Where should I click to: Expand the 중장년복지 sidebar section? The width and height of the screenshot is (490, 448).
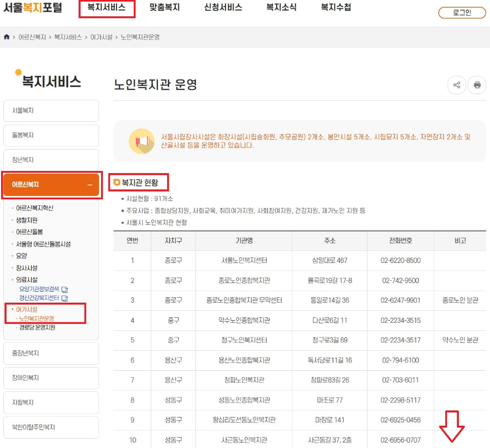click(x=51, y=353)
